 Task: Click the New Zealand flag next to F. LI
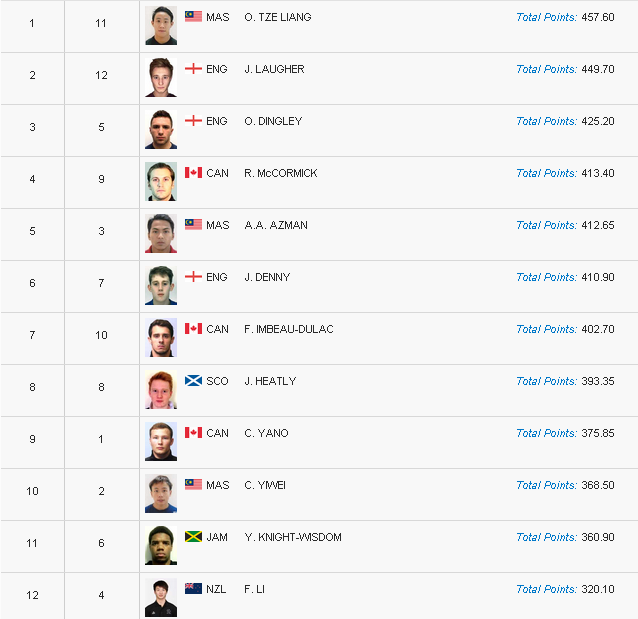pos(193,588)
